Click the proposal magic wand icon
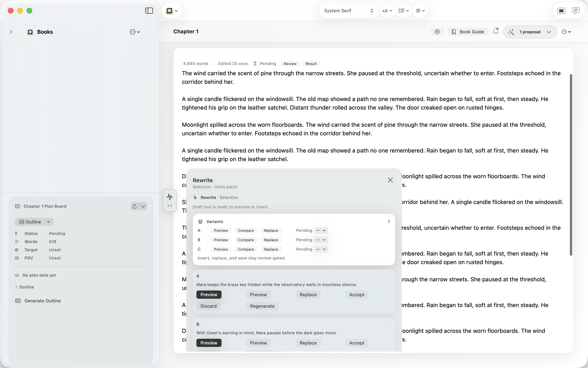The height and width of the screenshot is (368, 588). pos(511,32)
